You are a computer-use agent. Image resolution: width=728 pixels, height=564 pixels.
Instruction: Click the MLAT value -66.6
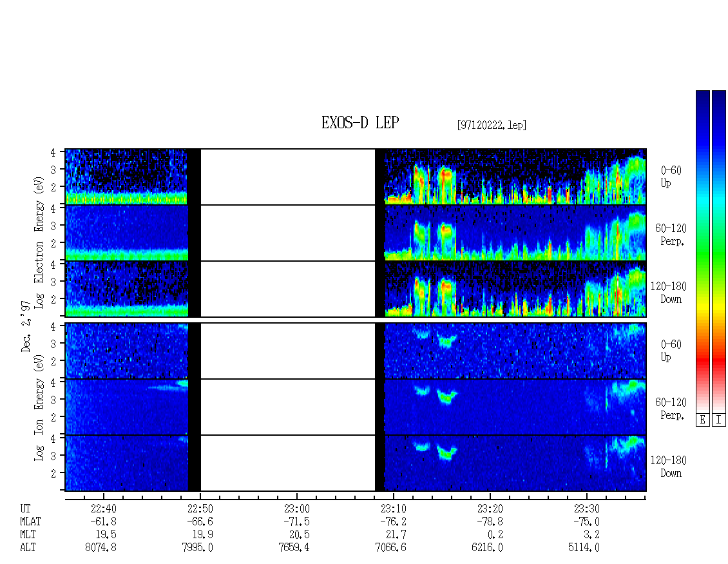(200, 521)
